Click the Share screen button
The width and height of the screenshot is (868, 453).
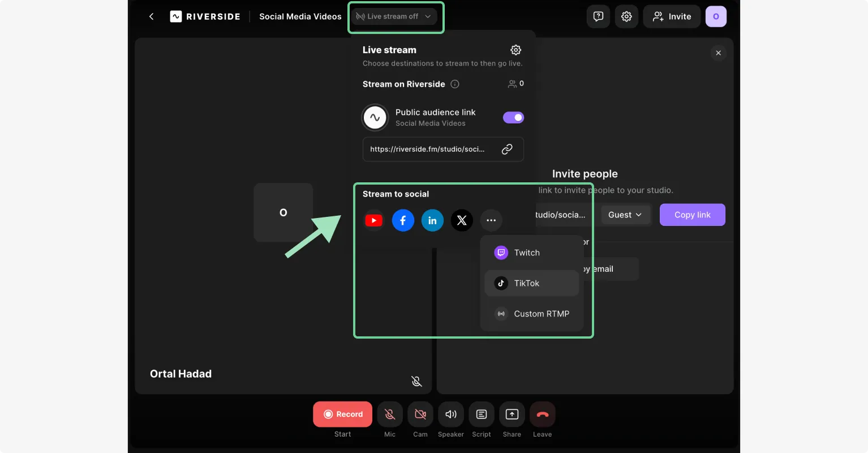tap(512, 414)
